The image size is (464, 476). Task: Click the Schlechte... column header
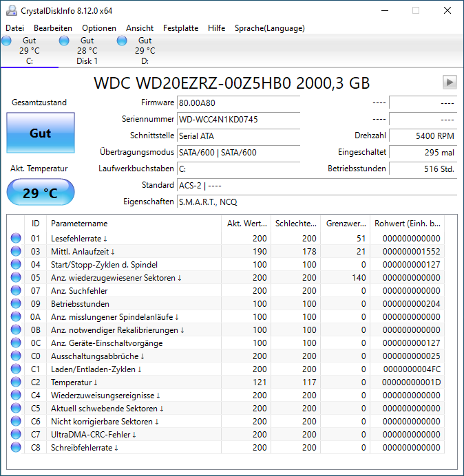tap(295, 224)
